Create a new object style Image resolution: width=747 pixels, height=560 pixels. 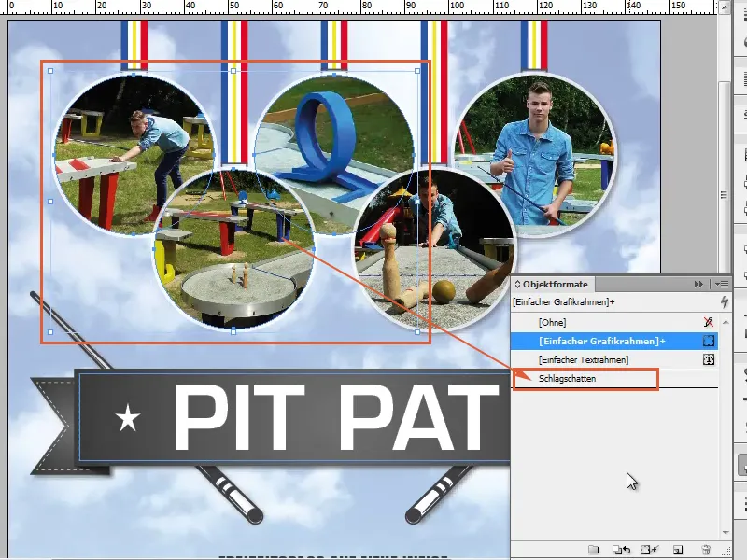pos(678,550)
